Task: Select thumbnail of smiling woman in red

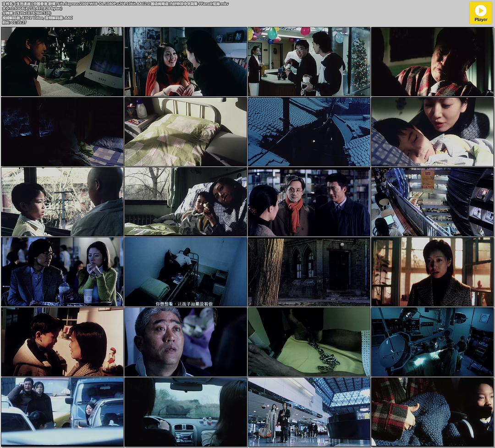Action: (186, 61)
